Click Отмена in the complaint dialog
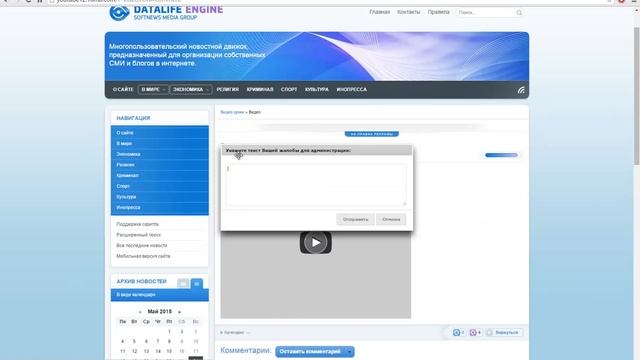Screen dimensions: 640x360 (391, 219)
